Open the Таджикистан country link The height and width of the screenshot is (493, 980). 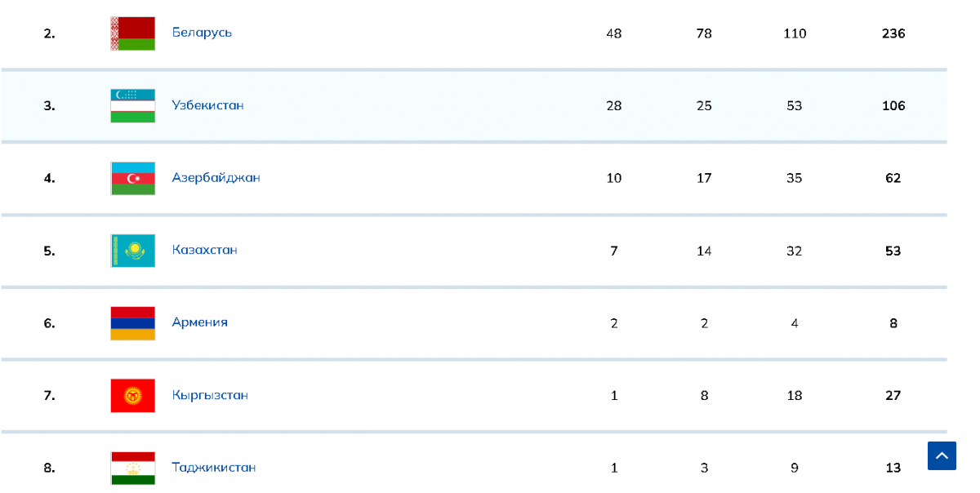[213, 468]
